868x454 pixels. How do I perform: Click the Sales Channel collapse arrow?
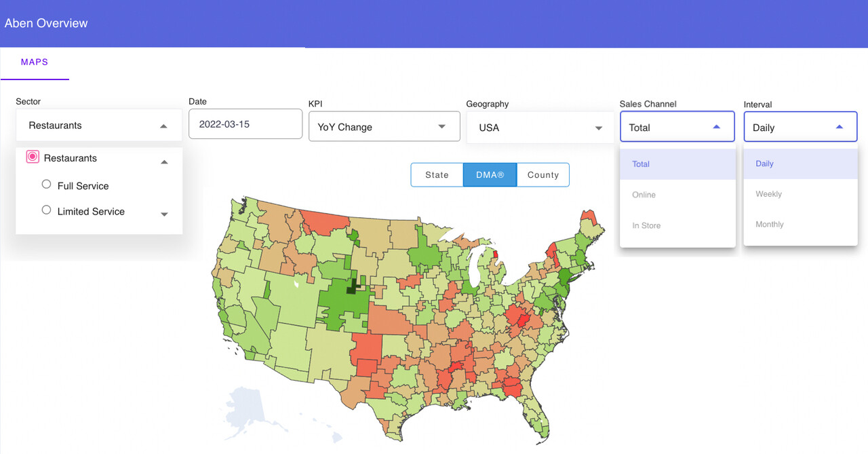(x=716, y=126)
